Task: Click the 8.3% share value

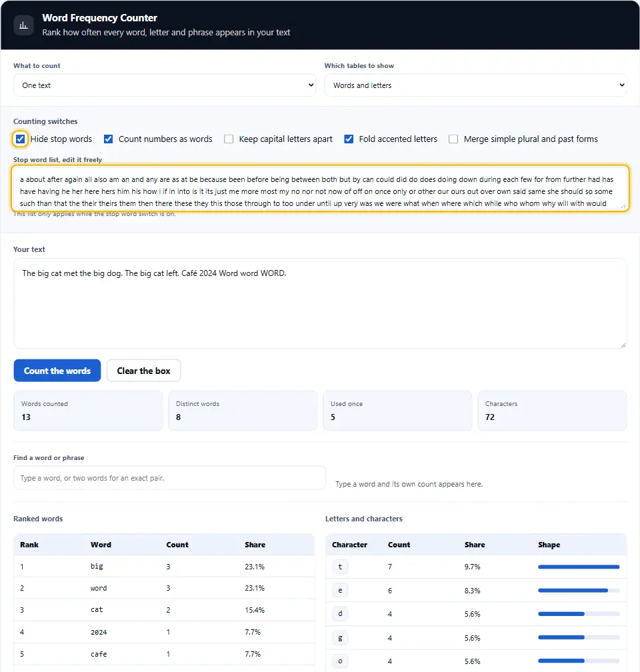Action: pyautogui.click(x=473, y=591)
